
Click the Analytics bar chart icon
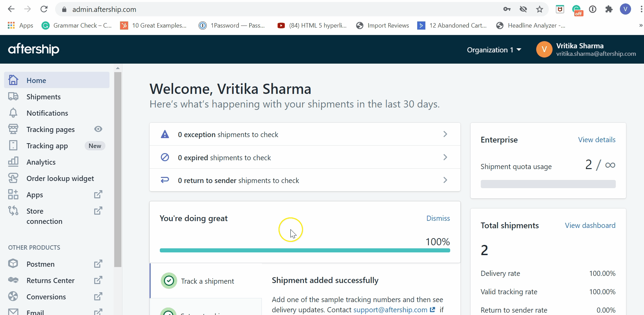click(13, 162)
